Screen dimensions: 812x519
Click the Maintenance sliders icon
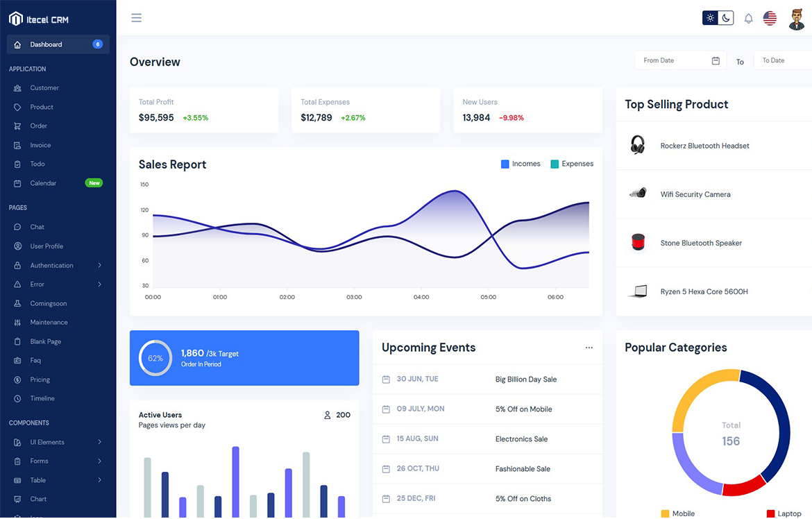point(17,323)
